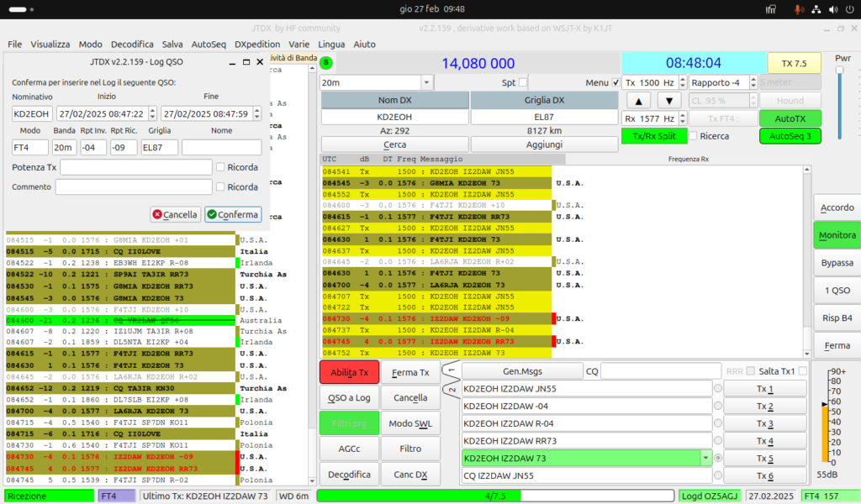
Task: Adjust the Pwr slider handle
Action: 840,71
